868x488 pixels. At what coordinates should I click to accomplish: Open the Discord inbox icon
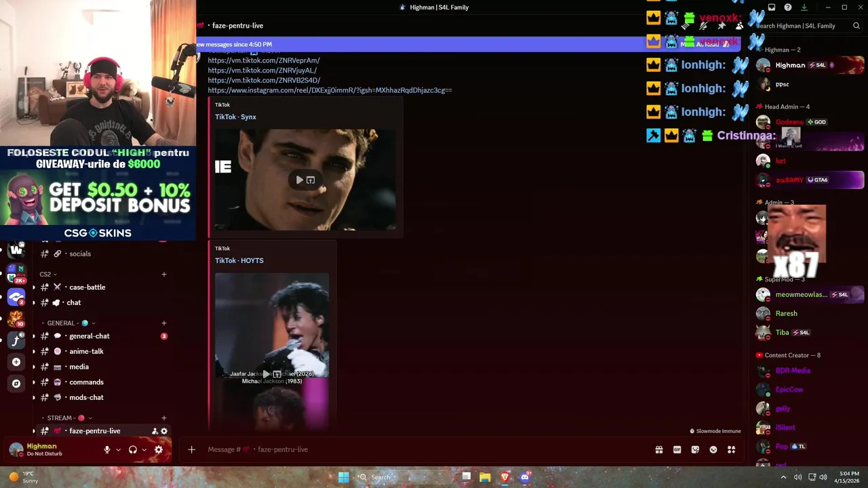[772, 7]
